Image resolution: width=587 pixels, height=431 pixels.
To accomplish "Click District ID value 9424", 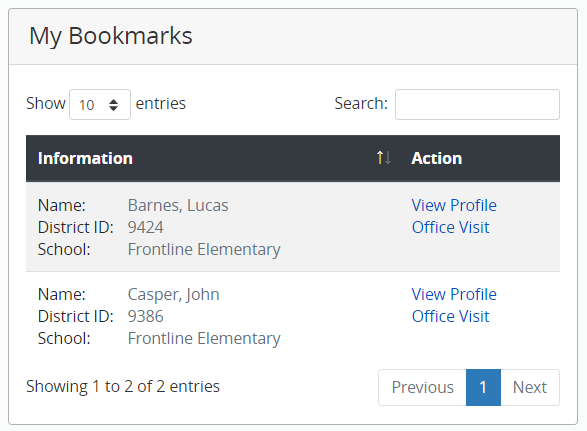I will [146, 227].
